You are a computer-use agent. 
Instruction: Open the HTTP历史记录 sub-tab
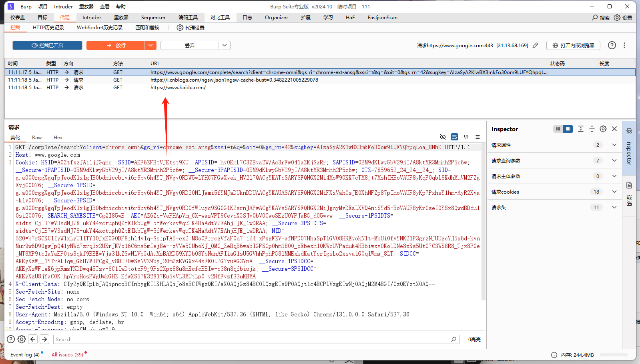point(48,28)
